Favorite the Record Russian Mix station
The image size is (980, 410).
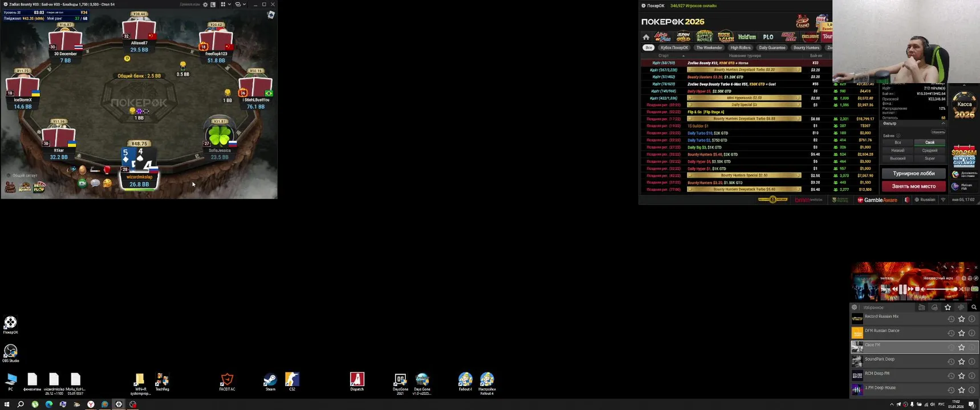962,319
